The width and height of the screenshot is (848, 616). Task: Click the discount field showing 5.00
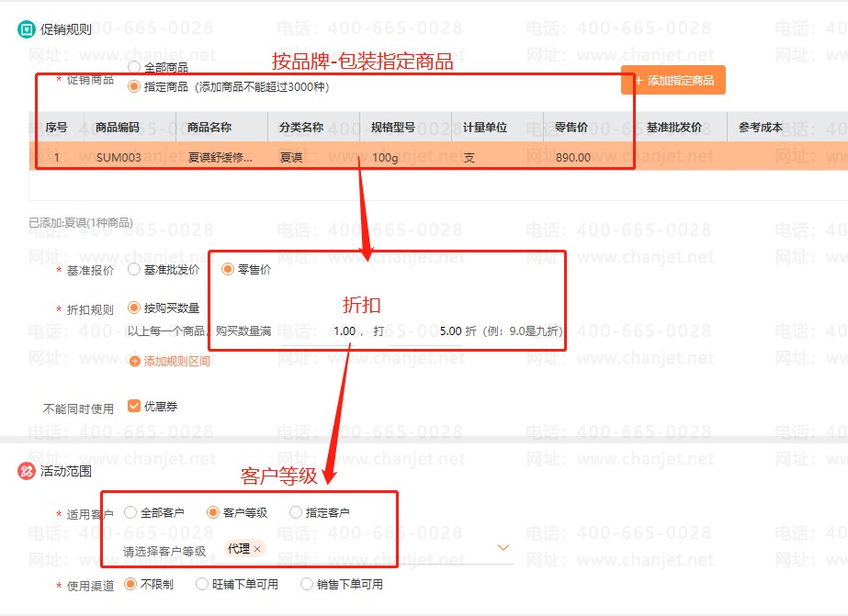tap(425, 331)
